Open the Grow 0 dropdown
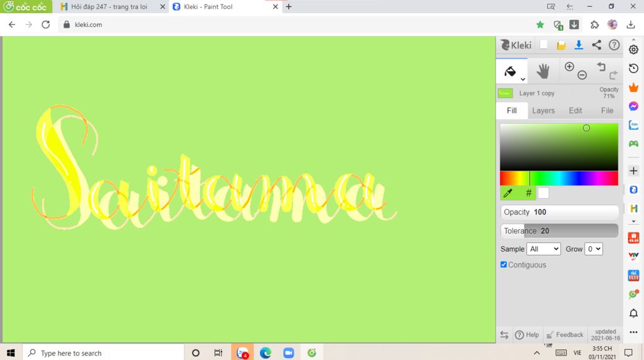The height and width of the screenshot is (360, 644). point(594,249)
